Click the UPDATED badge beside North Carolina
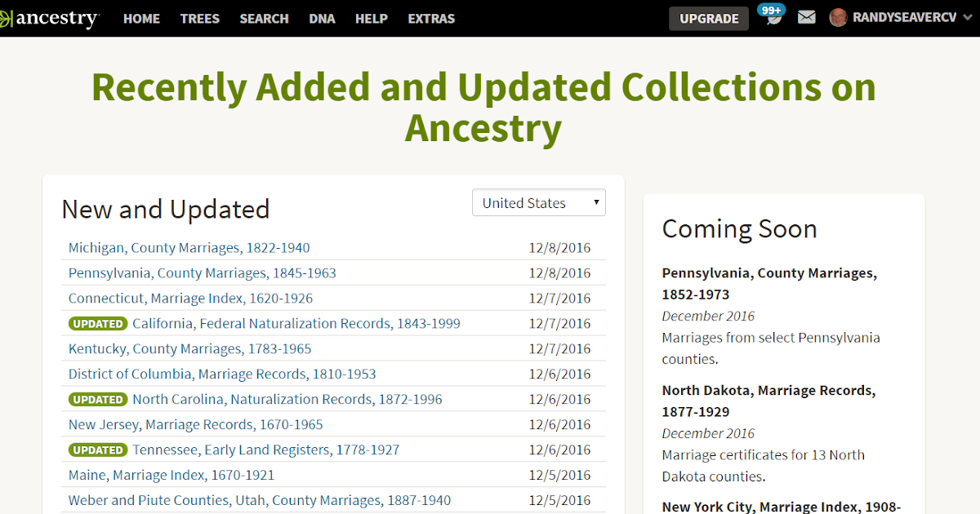980x514 pixels. point(98,400)
